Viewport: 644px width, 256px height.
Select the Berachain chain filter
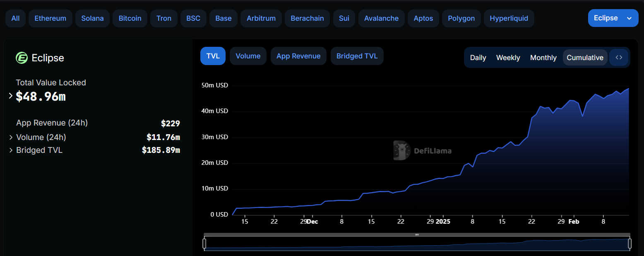pos(307,18)
